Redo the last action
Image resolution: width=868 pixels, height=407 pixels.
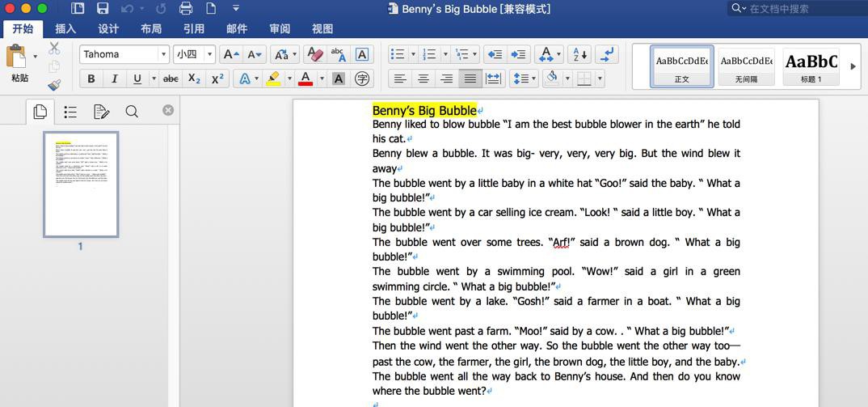pyautogui.click(x=161, y=8)
